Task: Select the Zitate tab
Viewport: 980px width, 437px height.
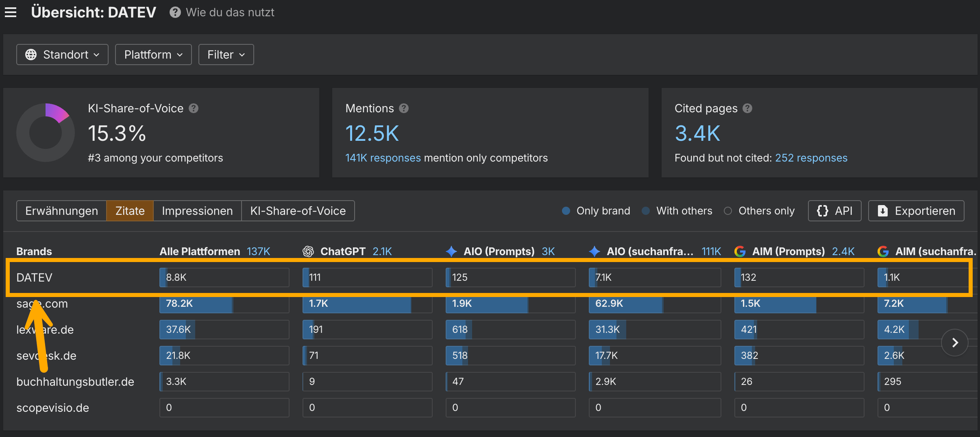Action: tap(130, 211)
